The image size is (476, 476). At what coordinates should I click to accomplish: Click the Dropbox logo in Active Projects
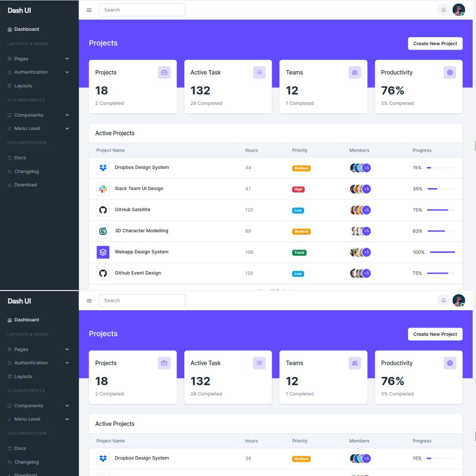coord(103,167)
